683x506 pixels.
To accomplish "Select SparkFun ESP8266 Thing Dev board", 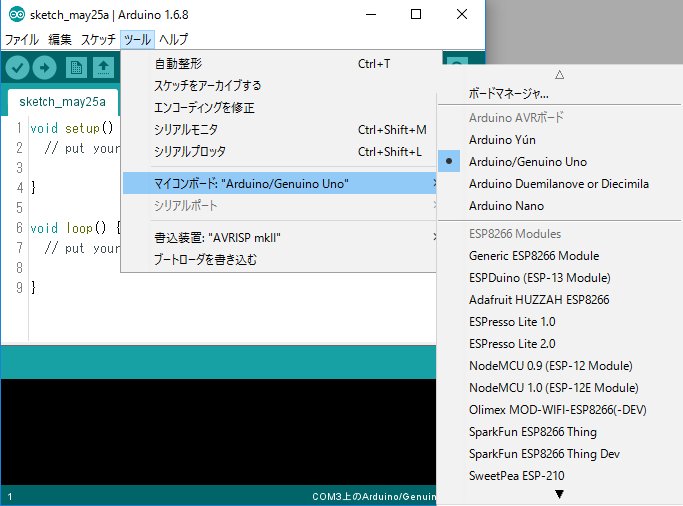I will 560,454.
